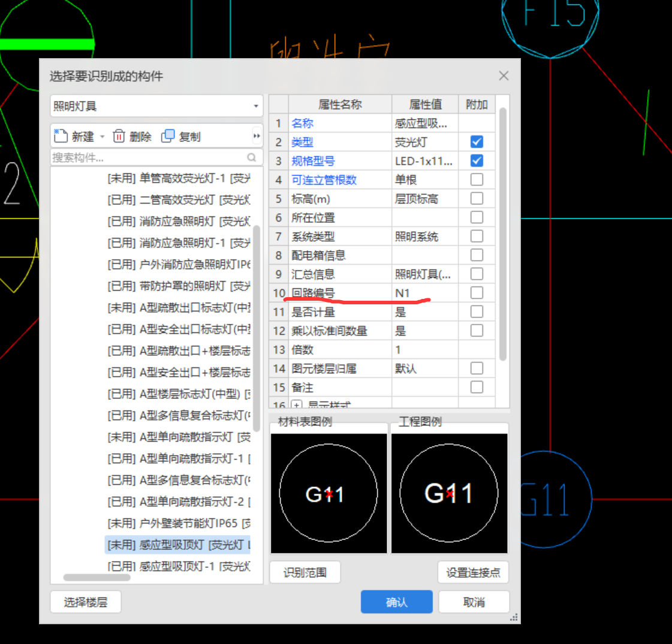The height and width of the screenshot is (644, 672).
Task: Check the 汇总信息 附加 checkbox
Action: pos(477,274)
